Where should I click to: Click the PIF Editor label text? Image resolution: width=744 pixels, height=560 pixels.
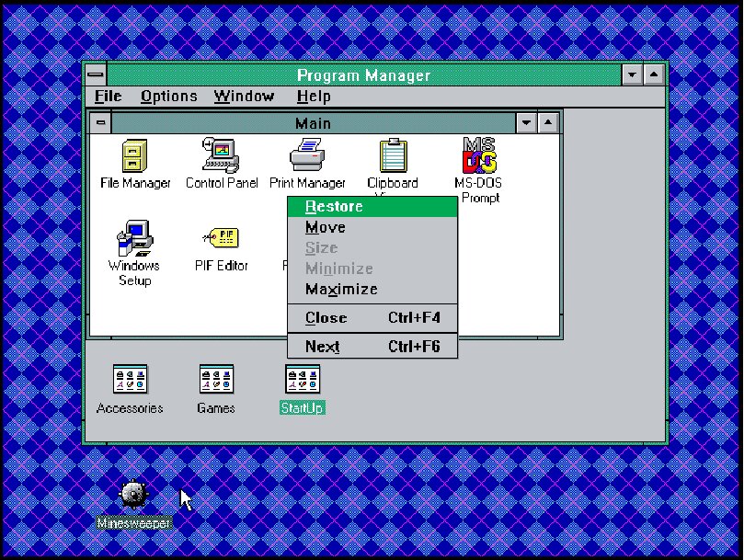click(x=222, y=266)
